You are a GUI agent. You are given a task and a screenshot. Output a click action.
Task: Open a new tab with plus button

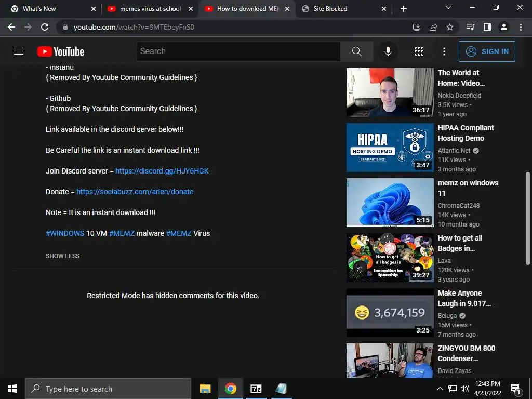click(x=403, y=9)
